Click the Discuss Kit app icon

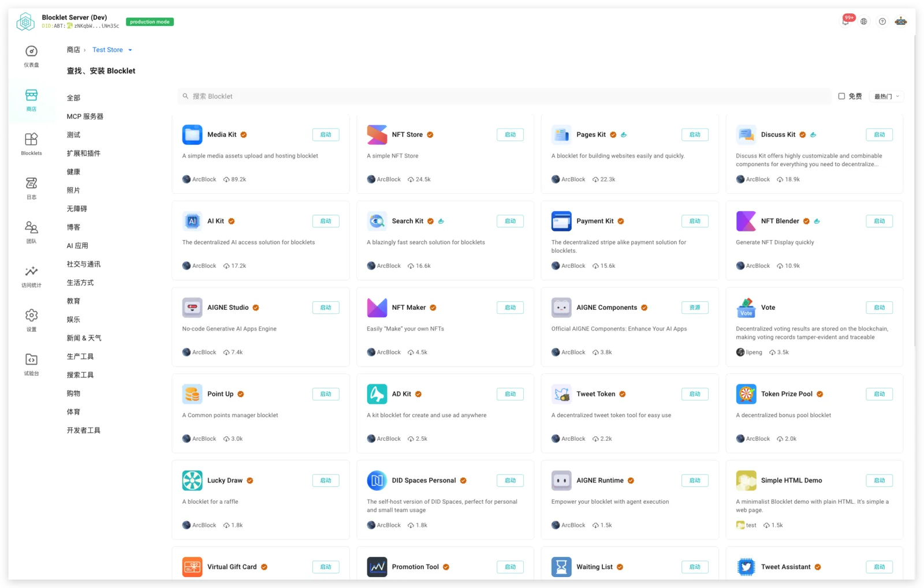[x=746, y=134]
